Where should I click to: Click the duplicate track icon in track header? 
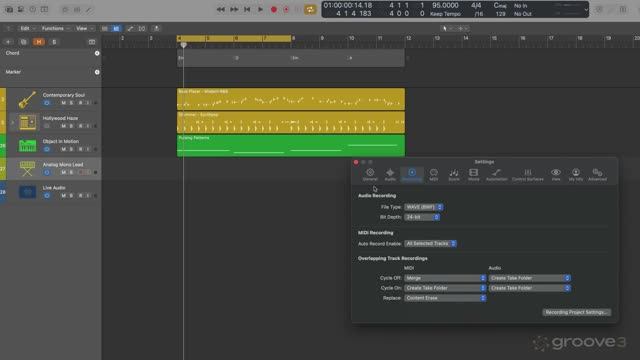pyautogui.click(x=23, y=42)
